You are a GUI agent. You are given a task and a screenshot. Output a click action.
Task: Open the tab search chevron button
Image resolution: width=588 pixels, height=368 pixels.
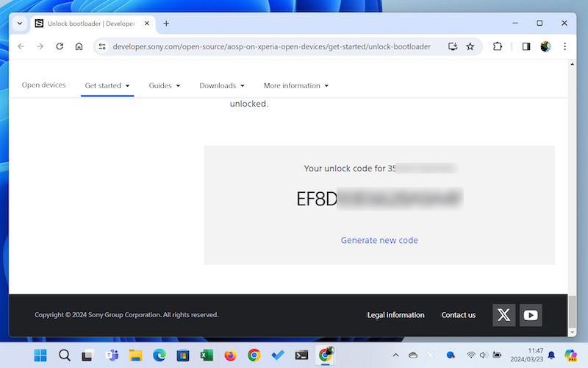[20, 24]
